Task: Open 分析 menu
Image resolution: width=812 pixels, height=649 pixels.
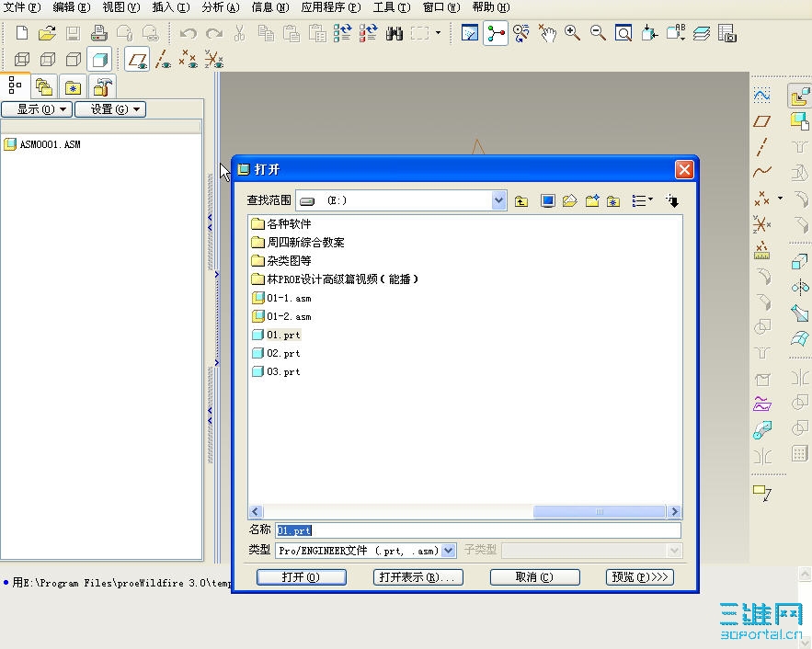Action: (221, 7)
